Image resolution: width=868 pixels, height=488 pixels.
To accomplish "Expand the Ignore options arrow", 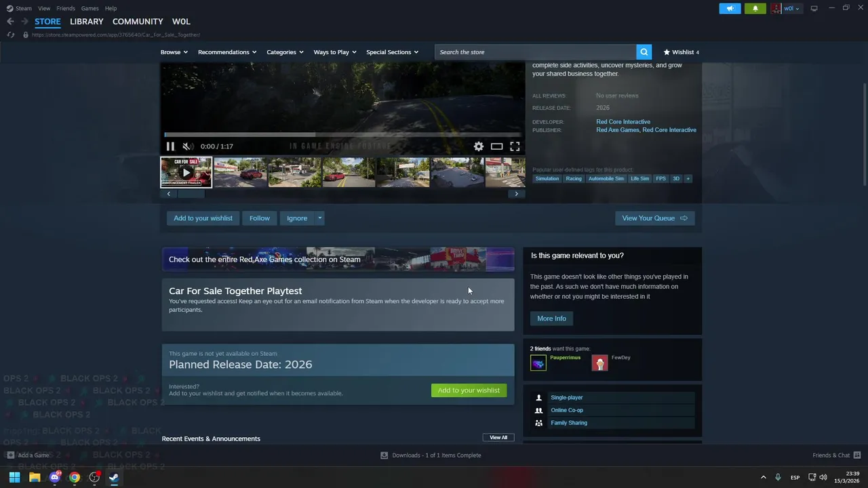I will 319,218.
